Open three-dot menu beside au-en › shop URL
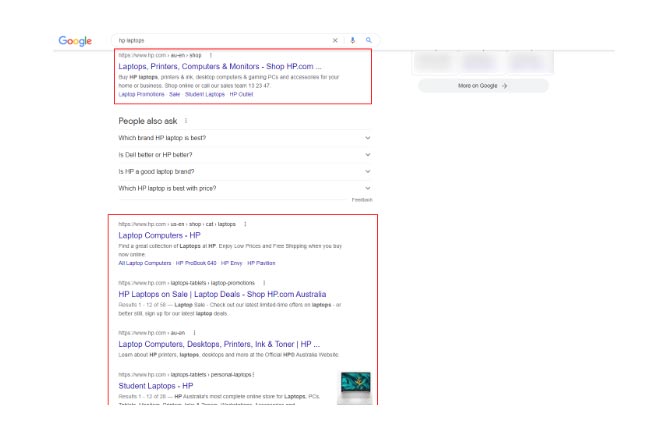This screenshot has width=665, height=438. pyautogui.click(x=210, y=55)
